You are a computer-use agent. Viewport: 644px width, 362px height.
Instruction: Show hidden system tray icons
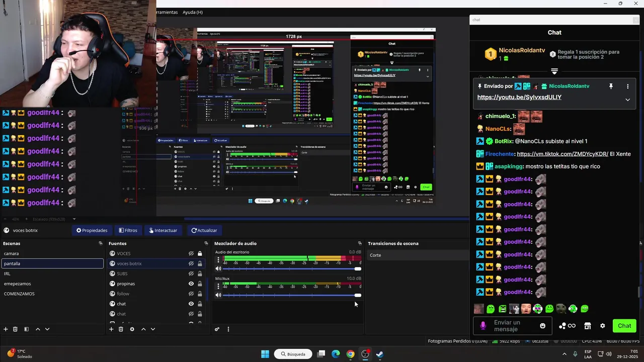(564, 354)
